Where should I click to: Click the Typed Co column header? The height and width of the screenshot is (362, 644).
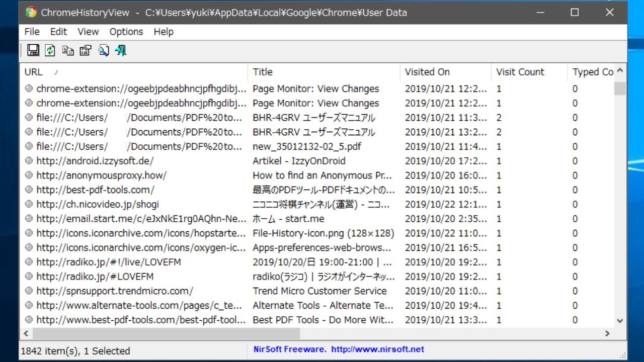(x=591, y=72)
